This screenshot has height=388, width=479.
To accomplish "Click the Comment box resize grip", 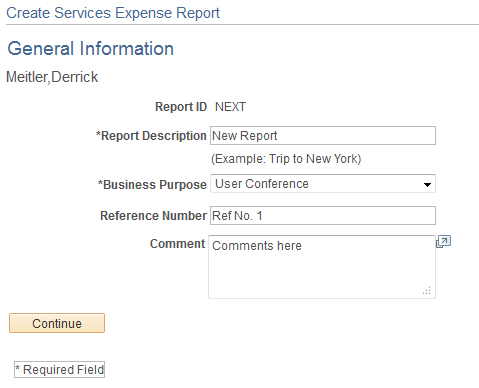I will (426, 290).
